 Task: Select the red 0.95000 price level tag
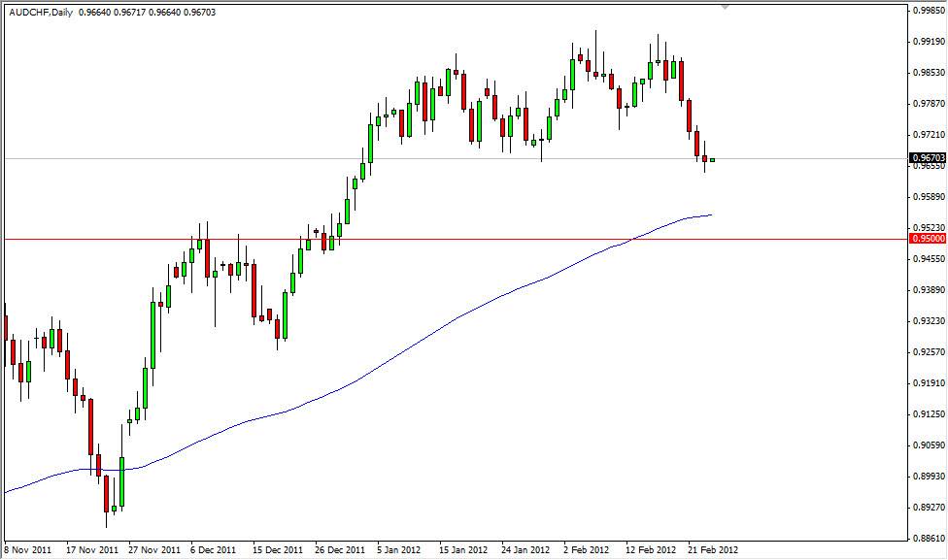click(927, 238)
